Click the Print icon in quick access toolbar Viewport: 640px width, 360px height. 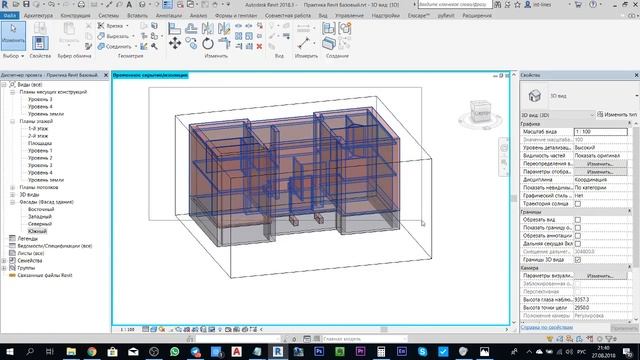click(81, 4)
